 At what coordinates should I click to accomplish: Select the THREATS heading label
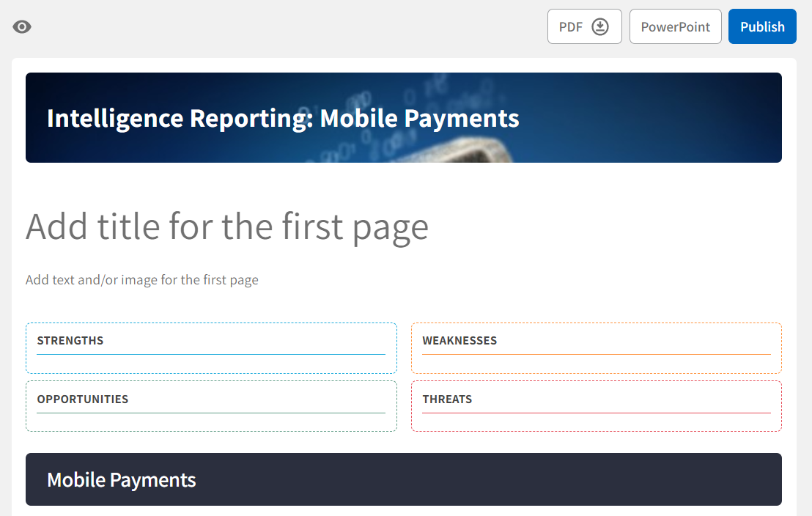(447, 399)
